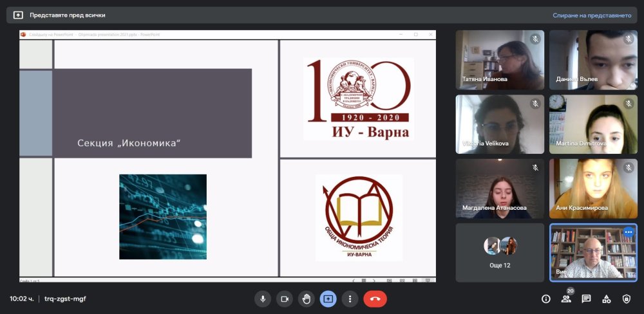Click the stock chart picture on the slide

(x=163, y=217)
